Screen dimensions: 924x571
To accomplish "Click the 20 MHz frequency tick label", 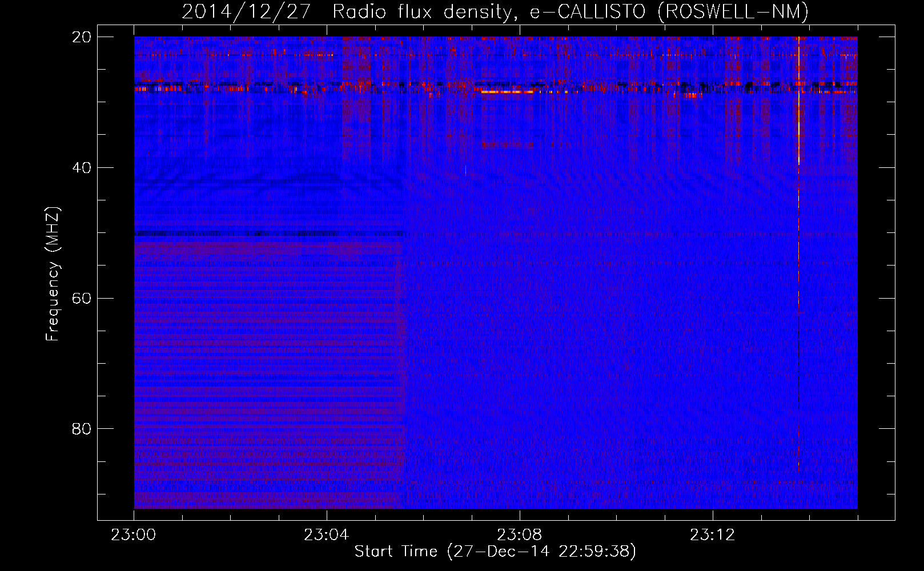I will (x=82, y=37).
